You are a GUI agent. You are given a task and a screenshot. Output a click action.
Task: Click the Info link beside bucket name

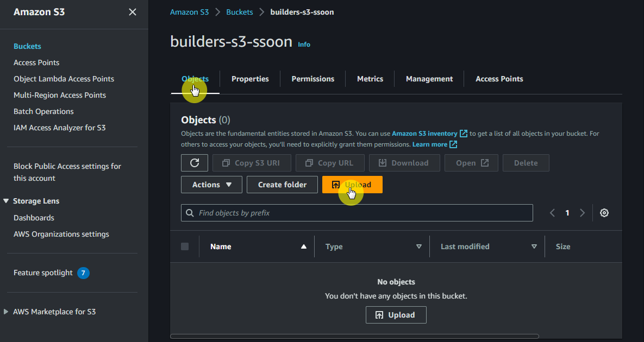click(304, 45)
